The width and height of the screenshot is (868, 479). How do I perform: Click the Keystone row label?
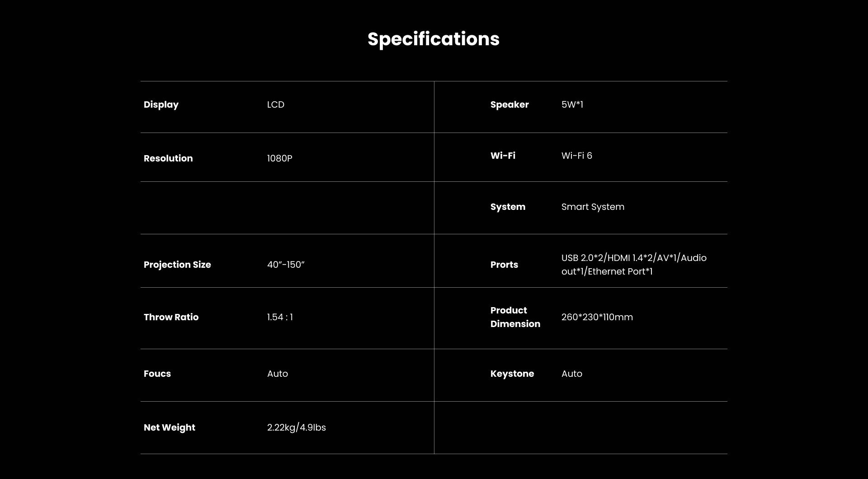(x=512, y=374)
